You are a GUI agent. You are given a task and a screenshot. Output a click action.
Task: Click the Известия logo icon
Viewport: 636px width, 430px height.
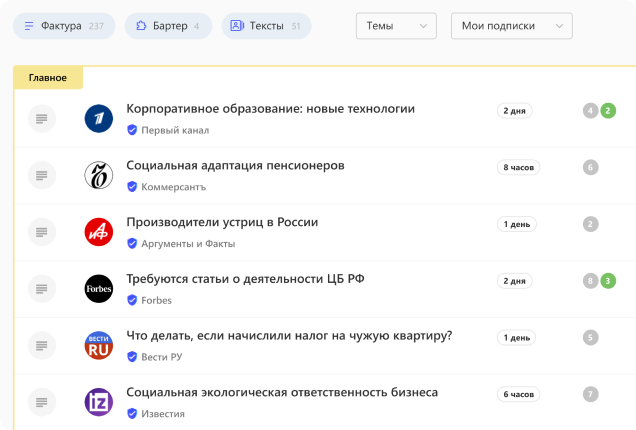click(99, 402)
